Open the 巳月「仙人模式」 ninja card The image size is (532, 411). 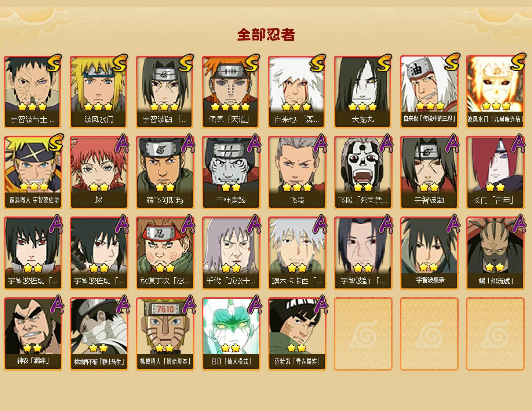pos(231,334)
